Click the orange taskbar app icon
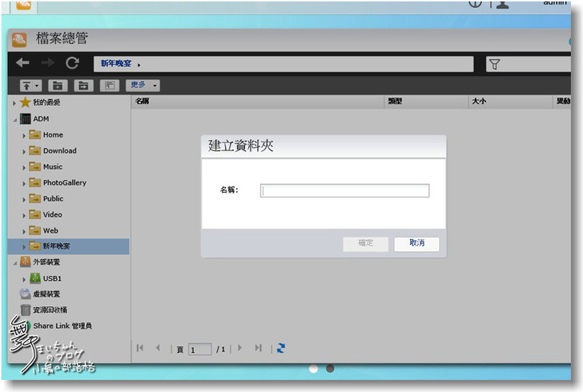This screenshot has height=392, width=583. coord(23,5)
